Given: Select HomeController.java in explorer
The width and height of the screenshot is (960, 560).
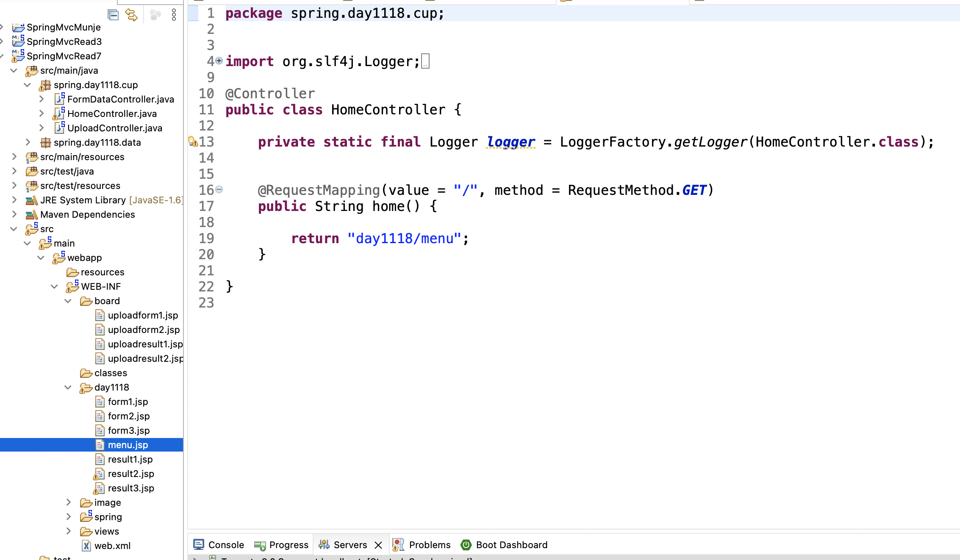Looking at the screenshot, I should (x=112, y=114).
